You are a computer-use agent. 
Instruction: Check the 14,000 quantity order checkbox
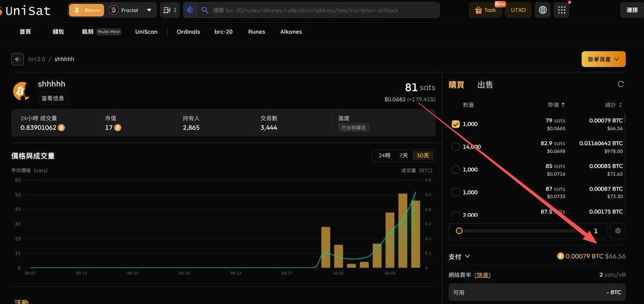pyautogui.click(x=456, y=147)
